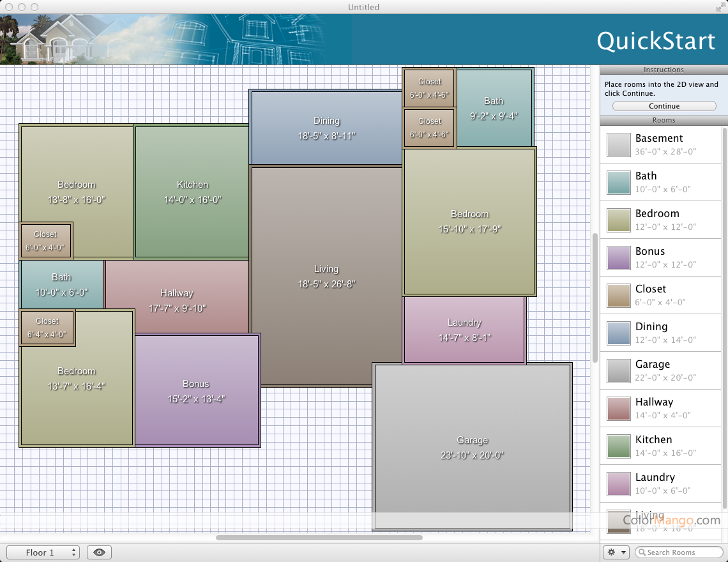Click the horizontal scrollbar below the canvas
This screenshot has height=562, width=728.
click(x=319, y=538)
